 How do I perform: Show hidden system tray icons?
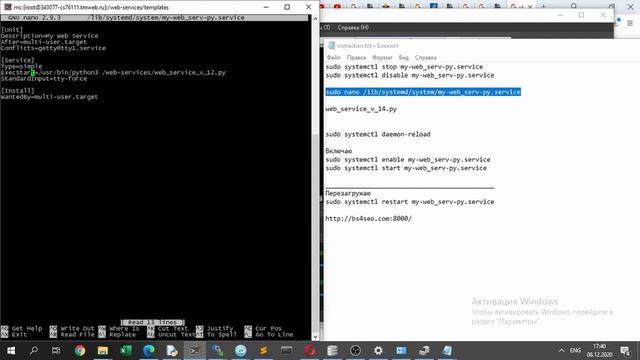pyautogui.click(x=562, y=350)
